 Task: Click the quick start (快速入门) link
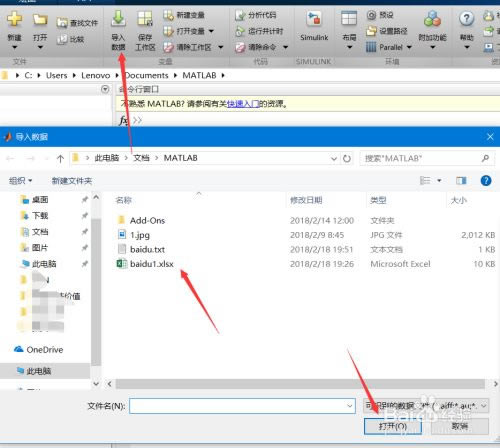243,104
